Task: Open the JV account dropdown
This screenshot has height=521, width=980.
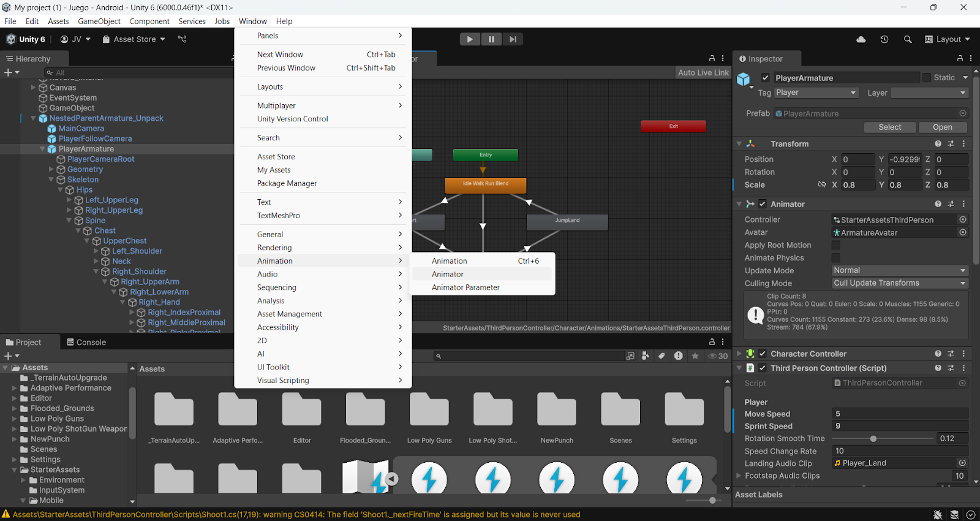Action: pos(75,39)
